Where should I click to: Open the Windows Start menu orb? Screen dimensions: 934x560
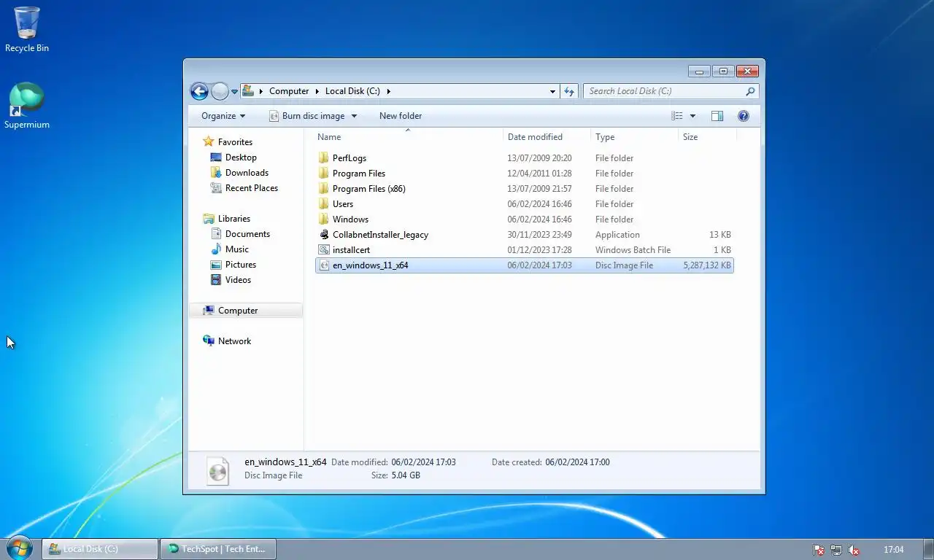coord(20,548)
